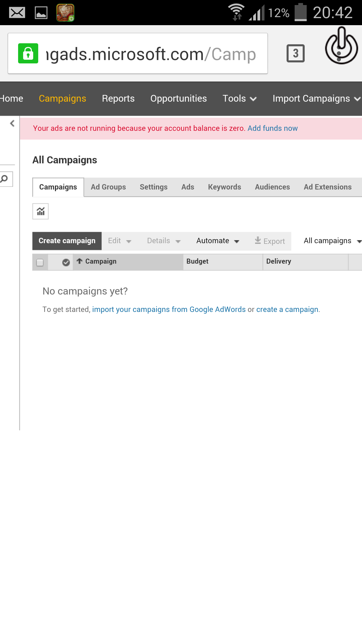Image resolution: width=362 pixels, height=644 pixels.
Task: Expand the All campaigns filter dropdown
Action: pos(332,241)
